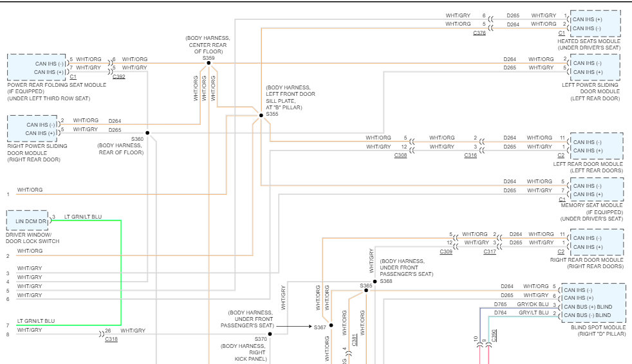Viewport: 632px width, 364px height.
Task: Click the Heated Seats Module connector box
Action: click(595, 24)
